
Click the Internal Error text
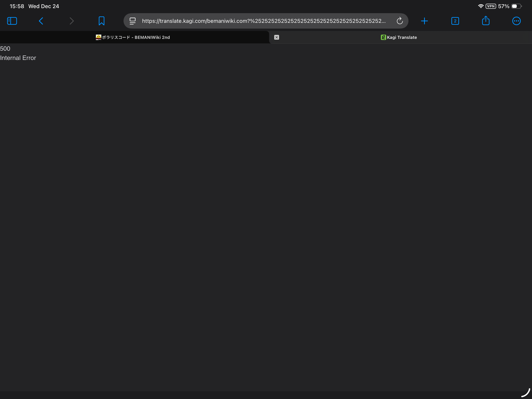coord(18,58)
